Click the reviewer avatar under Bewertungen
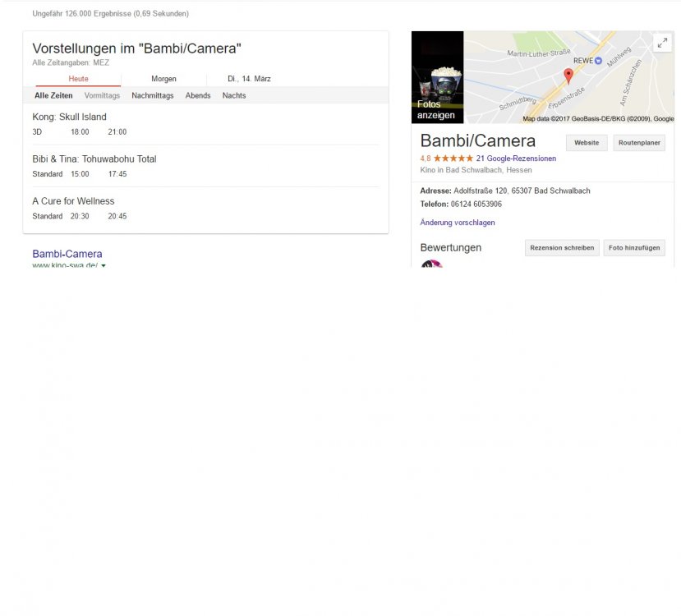This screenshot has width=681, height=616. coord(431,264)
